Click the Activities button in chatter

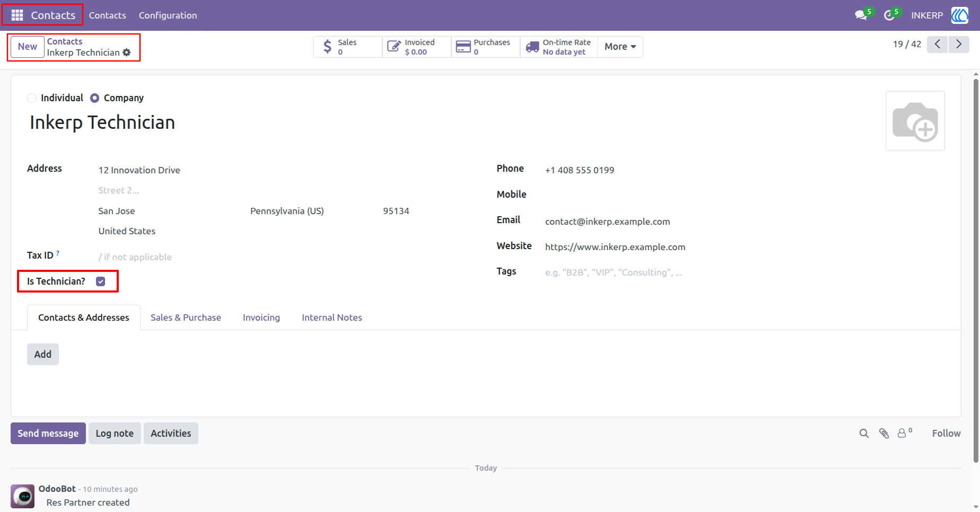[171, 434]
